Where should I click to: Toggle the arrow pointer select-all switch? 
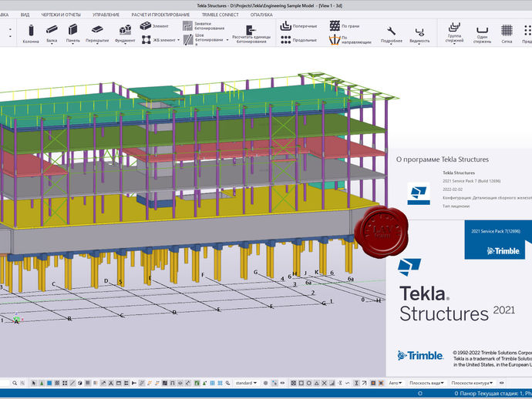[x=34, y=383]
